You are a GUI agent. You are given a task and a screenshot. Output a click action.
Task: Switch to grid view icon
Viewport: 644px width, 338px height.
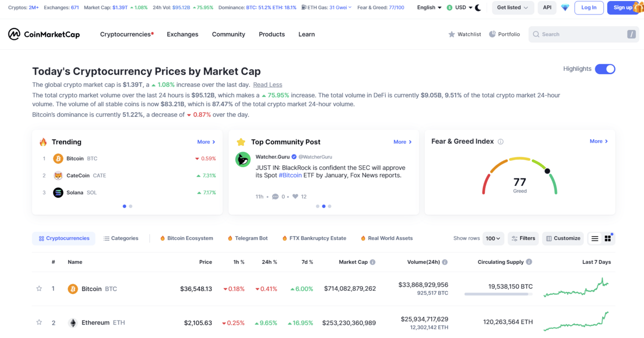click(x=608, y=239)
